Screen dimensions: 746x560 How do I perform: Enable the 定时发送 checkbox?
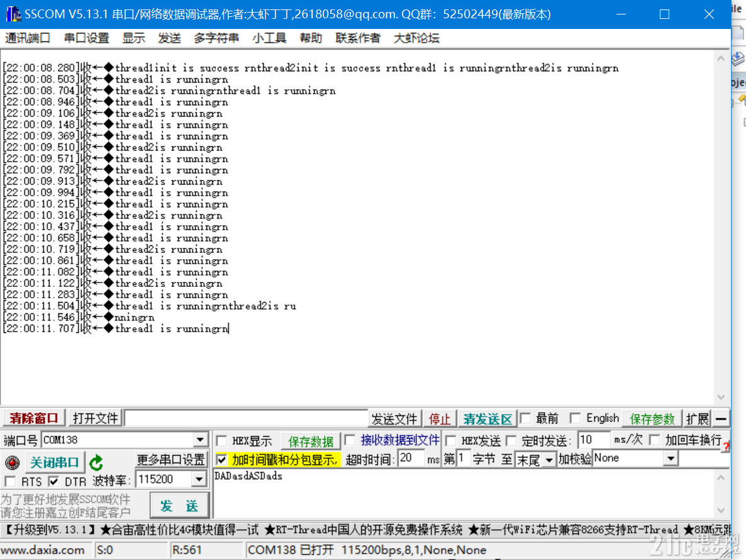point(511,440)
